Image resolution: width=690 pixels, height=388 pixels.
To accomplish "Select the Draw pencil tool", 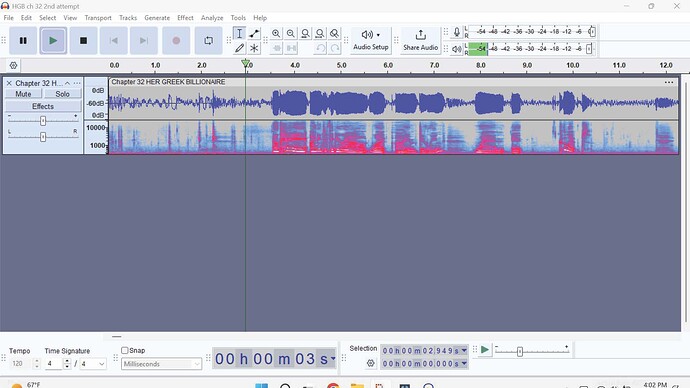I will pyautogui.click(x=239, y=48).
